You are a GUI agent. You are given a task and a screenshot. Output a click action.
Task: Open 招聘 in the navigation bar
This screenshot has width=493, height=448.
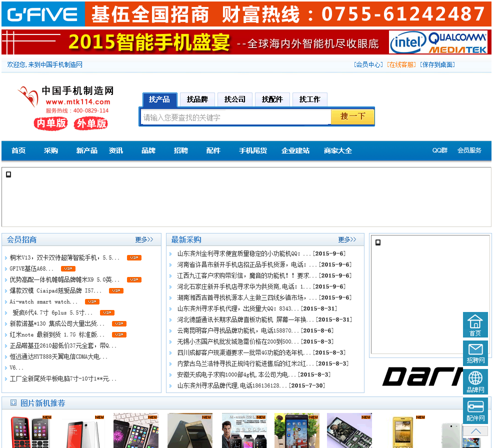(181, 150)
